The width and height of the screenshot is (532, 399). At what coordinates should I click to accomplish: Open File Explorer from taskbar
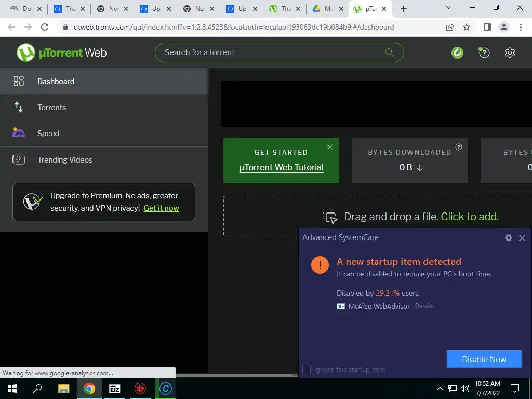[x=63, y=389]
